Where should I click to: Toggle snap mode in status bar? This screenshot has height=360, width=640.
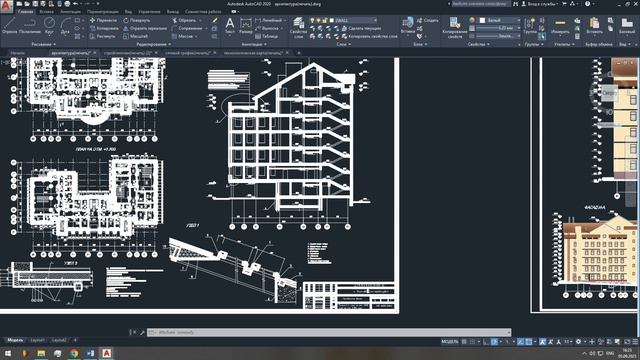tap(473, 342)
